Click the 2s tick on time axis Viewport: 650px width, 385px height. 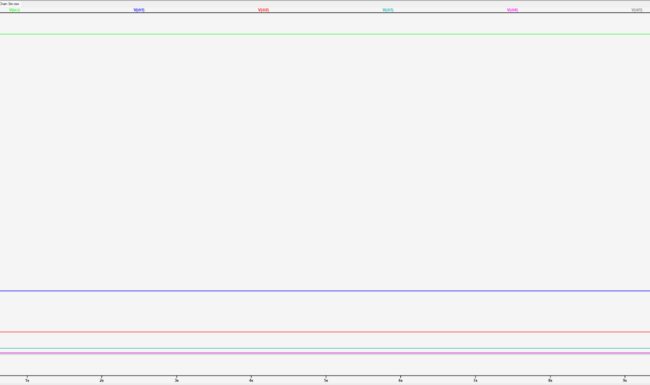pos(102,380)
